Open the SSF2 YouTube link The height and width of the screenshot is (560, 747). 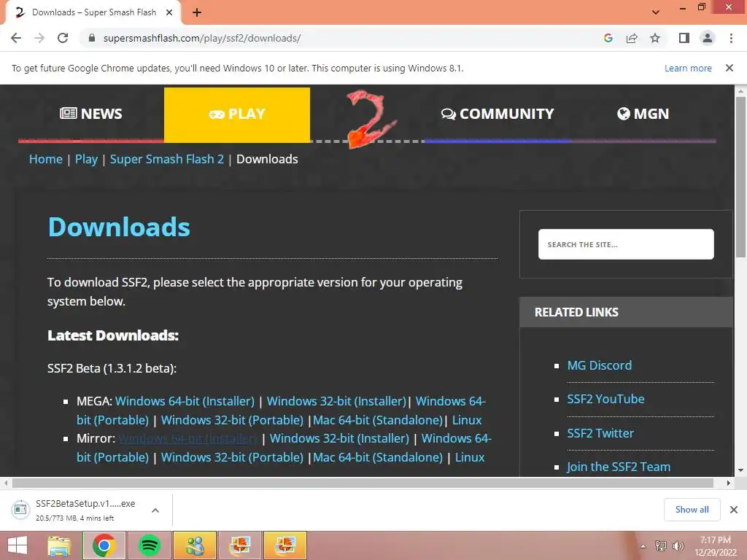pyautogui.click(x=605, y=399)
